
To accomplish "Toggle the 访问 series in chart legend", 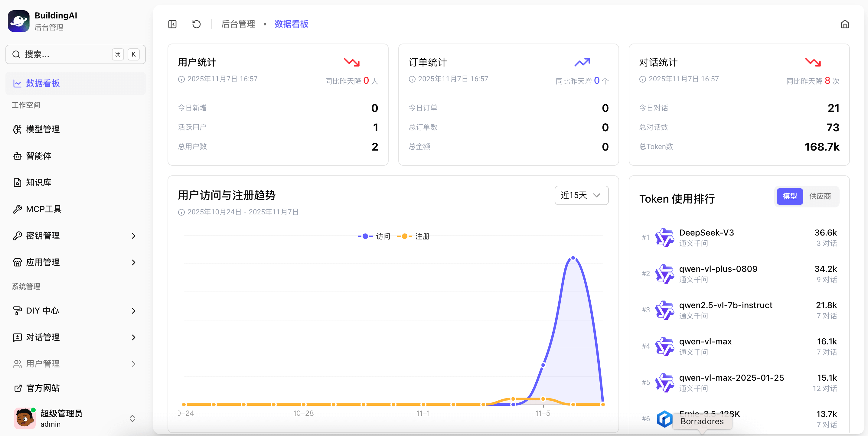I will tap(374, 236).
